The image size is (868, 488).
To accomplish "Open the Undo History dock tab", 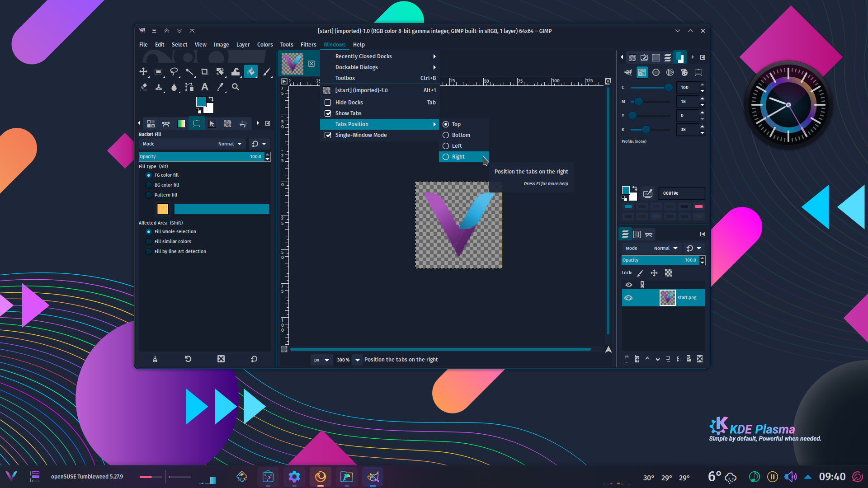I will tap(243, 124).
